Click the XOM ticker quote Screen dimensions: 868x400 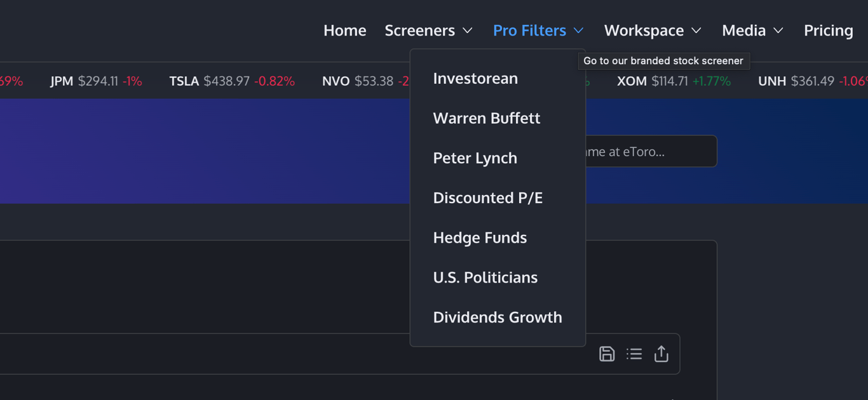[x=674, y=81]
